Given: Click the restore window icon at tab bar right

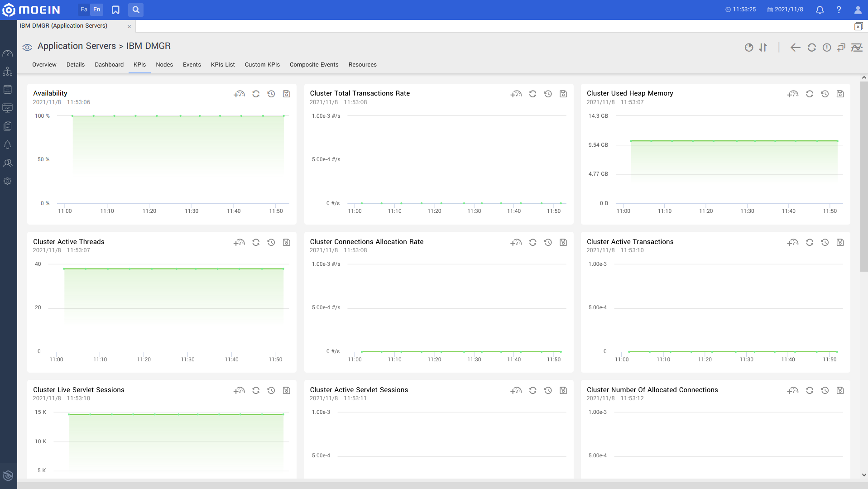Looking at the screenshot, I should click(858, 26).
